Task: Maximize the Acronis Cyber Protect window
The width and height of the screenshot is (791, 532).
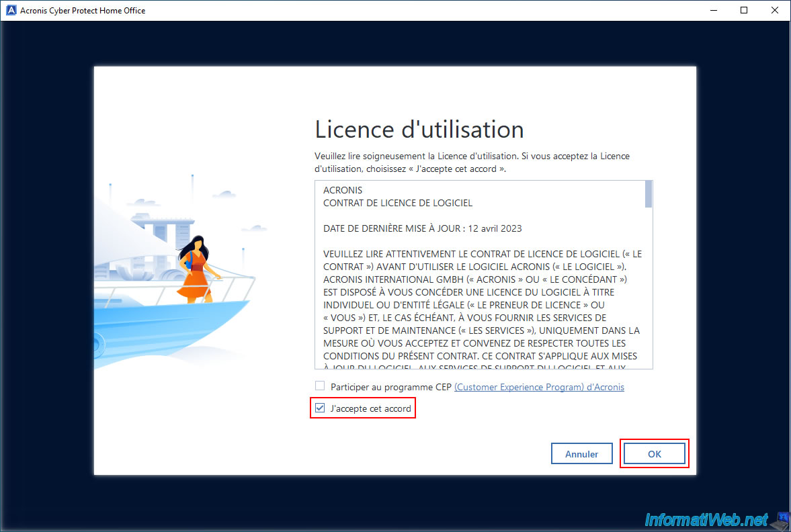Action: click(x=744, y=10)
